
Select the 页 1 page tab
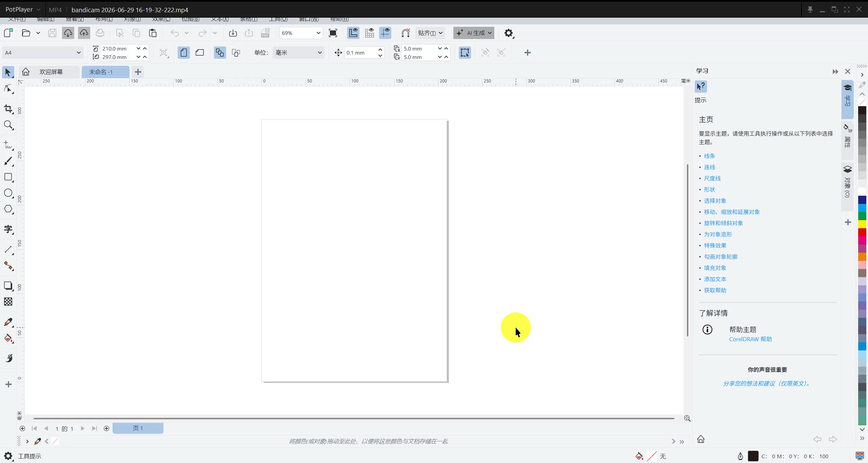click(138, 428)
